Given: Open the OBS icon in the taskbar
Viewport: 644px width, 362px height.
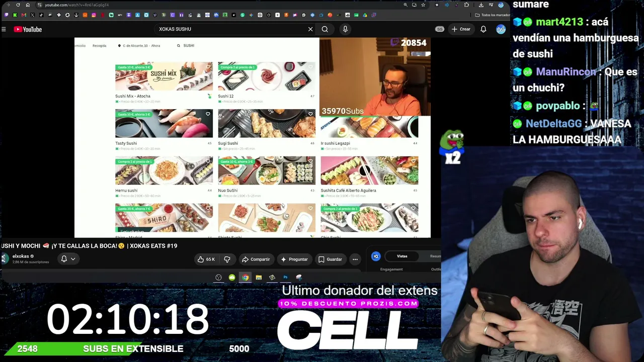Looking at the screenshot, I should coord(218,278).
